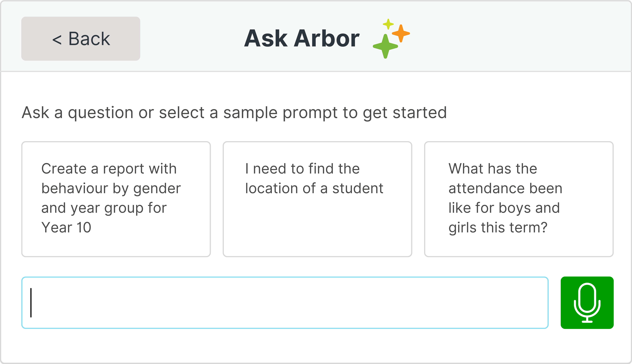Select the Year 10 behaviour report prompt
This screenshot has width=632, height=364.
[x=116, y=199]
